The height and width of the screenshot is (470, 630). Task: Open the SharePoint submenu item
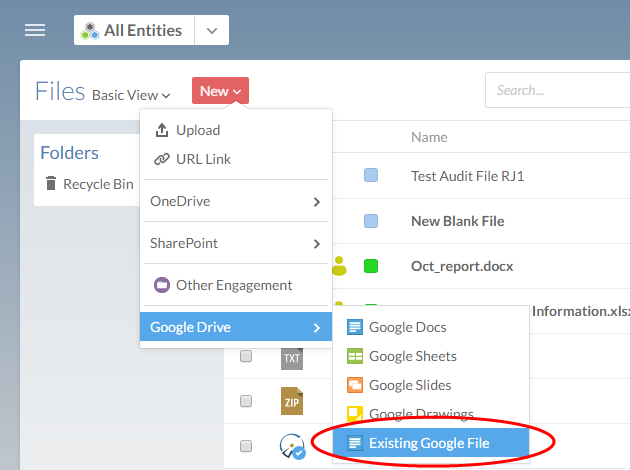235,243
